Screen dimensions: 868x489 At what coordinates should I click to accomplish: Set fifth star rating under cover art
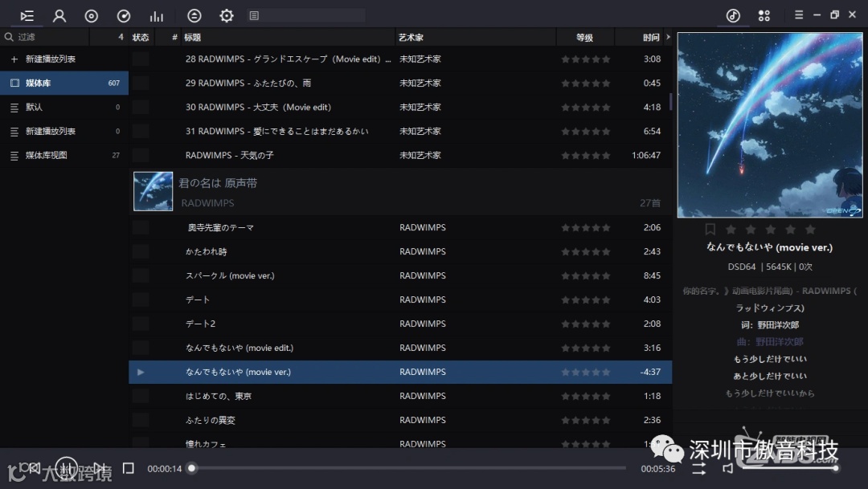point(810,229)
